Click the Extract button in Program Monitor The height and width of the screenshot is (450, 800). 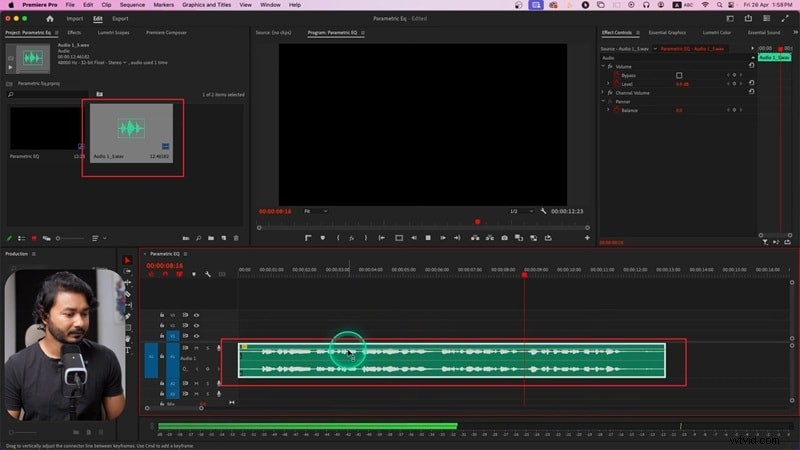click(x=490, y=238)
